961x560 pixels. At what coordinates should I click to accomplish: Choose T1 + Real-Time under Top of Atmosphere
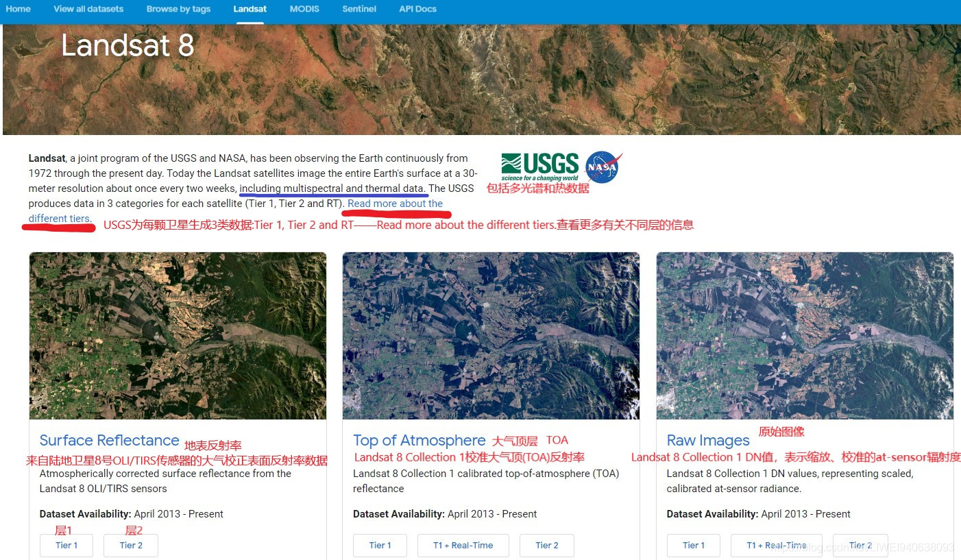click(463, 546)
